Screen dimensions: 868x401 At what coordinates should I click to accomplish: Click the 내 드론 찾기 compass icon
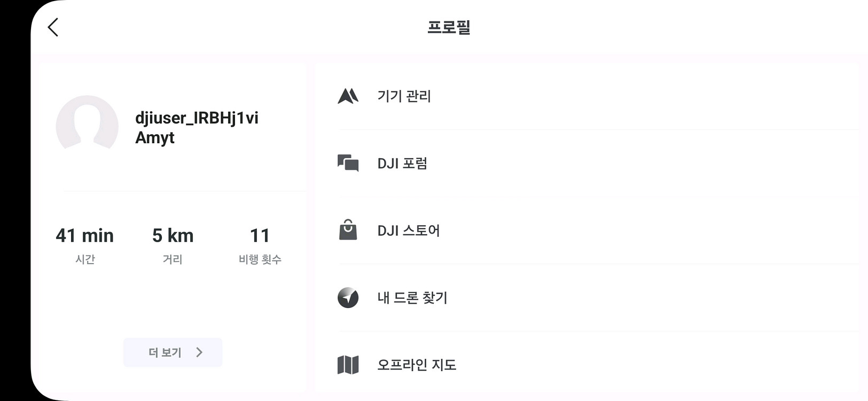(x=348, y=298)
